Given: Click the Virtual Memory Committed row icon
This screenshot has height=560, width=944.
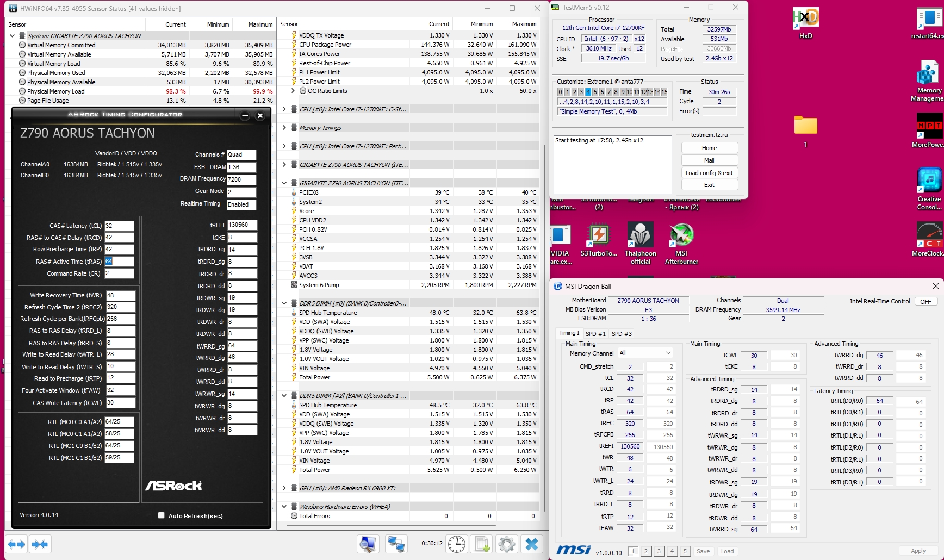Looking at the screenshot, I should tap(22, 45).
